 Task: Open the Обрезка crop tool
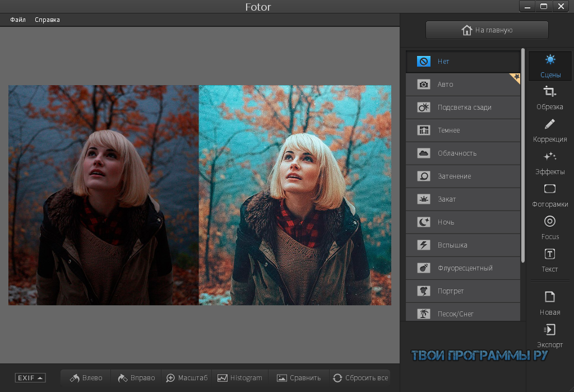549,97
